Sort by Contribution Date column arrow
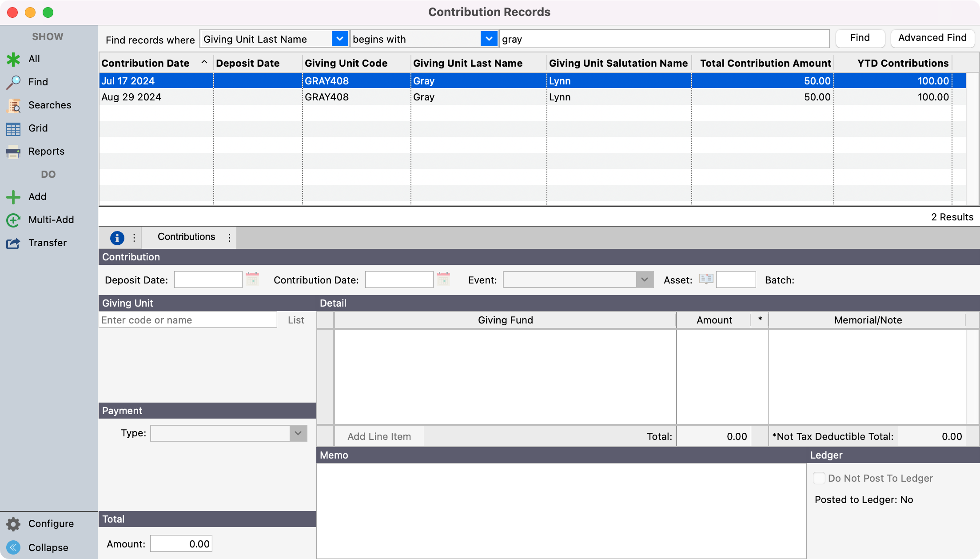Viewport: 980px width, 559px height. point(204,63)
